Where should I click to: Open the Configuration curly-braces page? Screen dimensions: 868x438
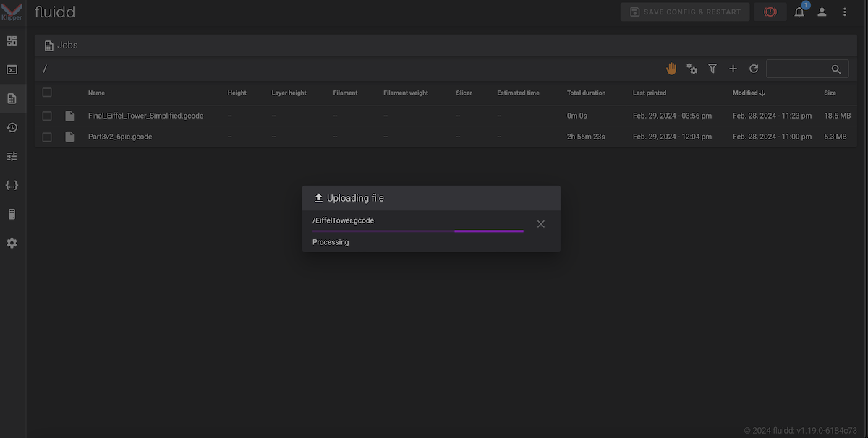click(x=12, y=185)
